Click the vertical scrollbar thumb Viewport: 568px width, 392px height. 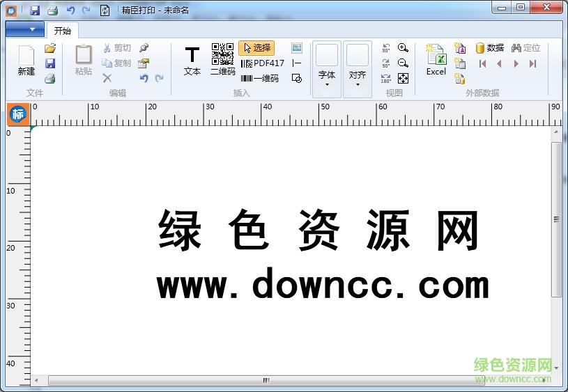pos(556,219)
